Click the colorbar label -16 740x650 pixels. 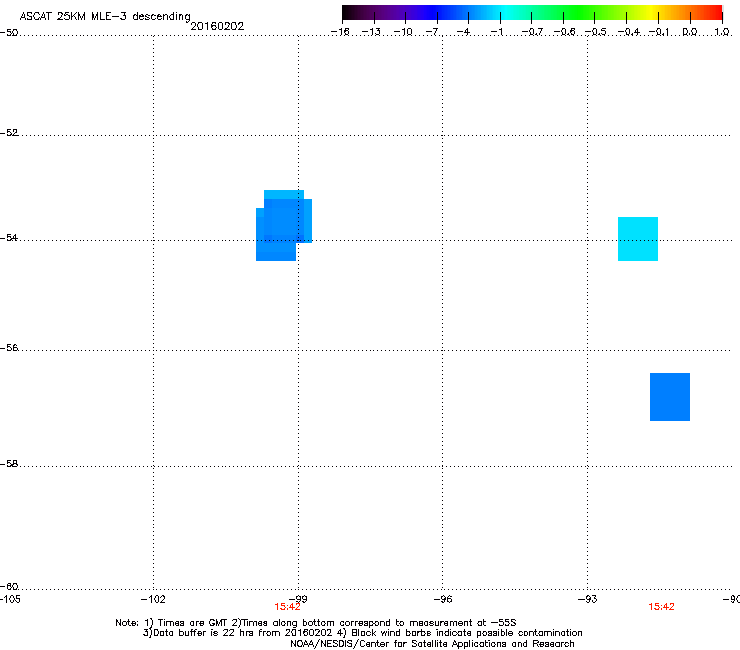340,32
